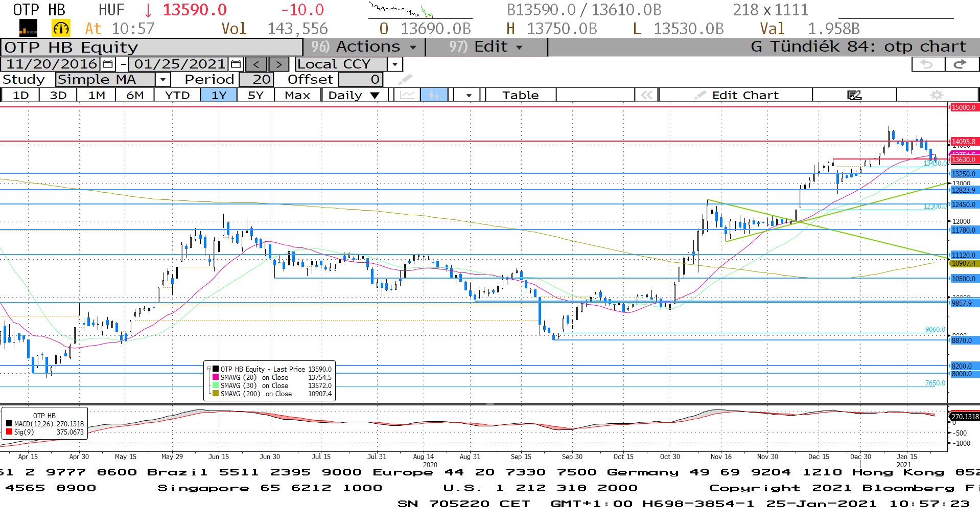Click the 13630.0 price level label
This screenshot has height=524, width=980.
point(964,160)
